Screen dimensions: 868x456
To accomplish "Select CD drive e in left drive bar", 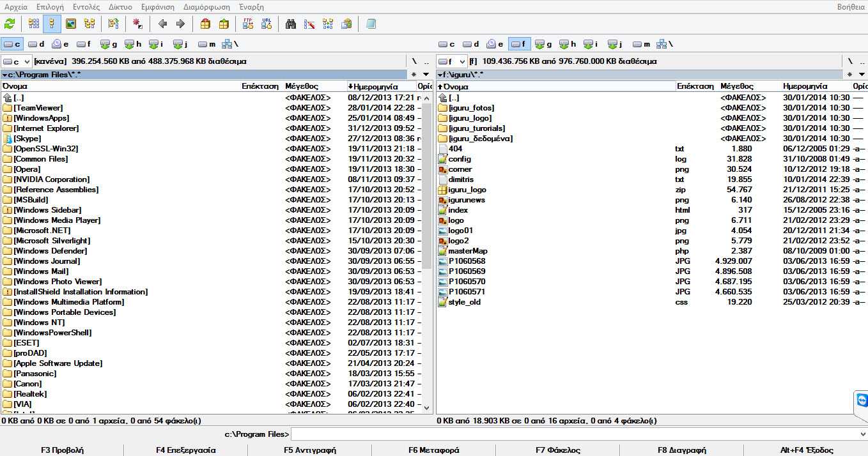I will 61,44.
